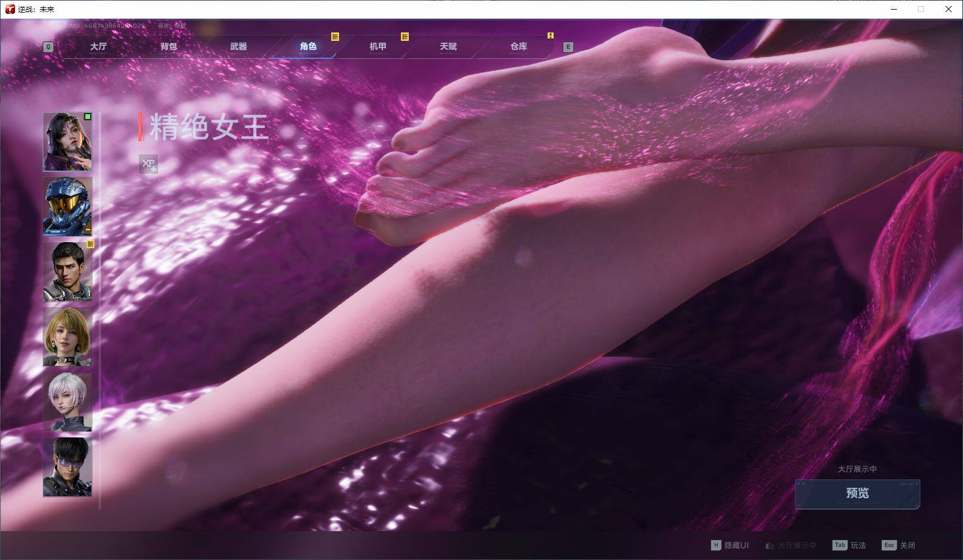Click the XP plus icon

tap(148, 163)
